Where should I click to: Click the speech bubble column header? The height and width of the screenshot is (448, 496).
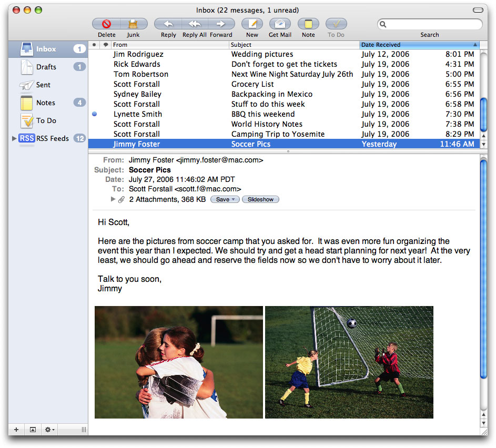point(106,45)
